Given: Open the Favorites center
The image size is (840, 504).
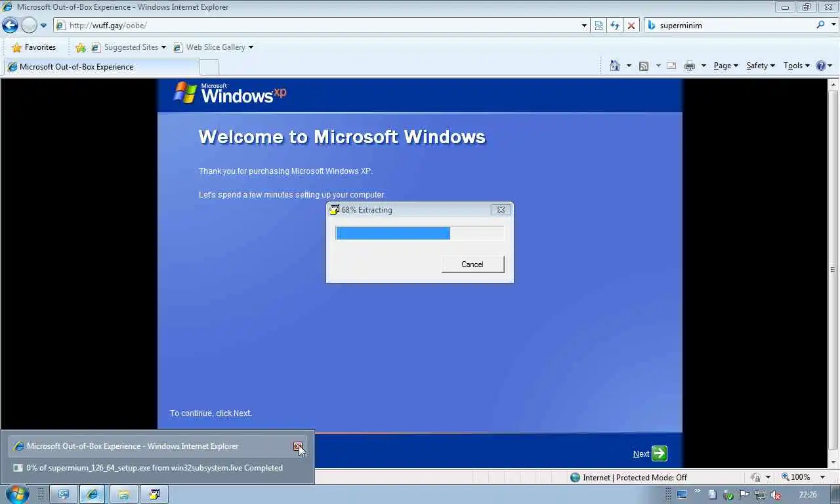Looking at the screenshot, I should click(33, 47).
